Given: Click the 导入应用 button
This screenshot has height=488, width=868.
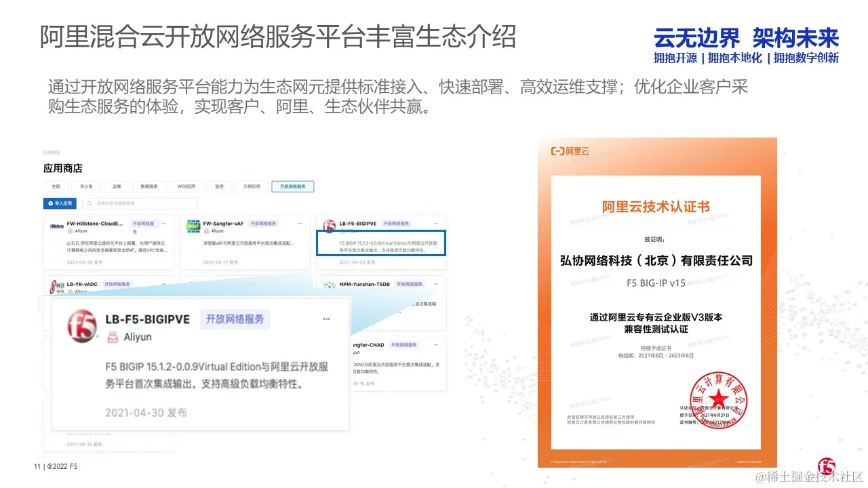Looking at the screenshot, I should click(x=60, y=203).
